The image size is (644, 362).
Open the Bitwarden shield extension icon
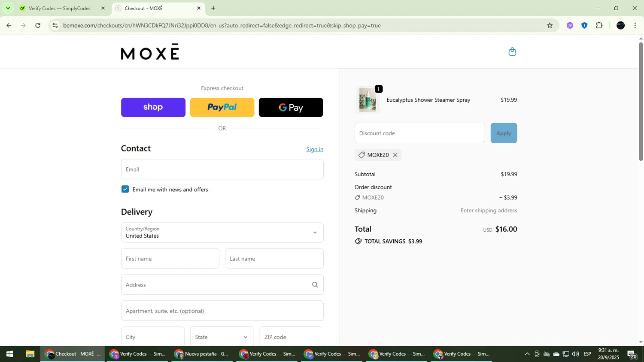coord(584,25)
